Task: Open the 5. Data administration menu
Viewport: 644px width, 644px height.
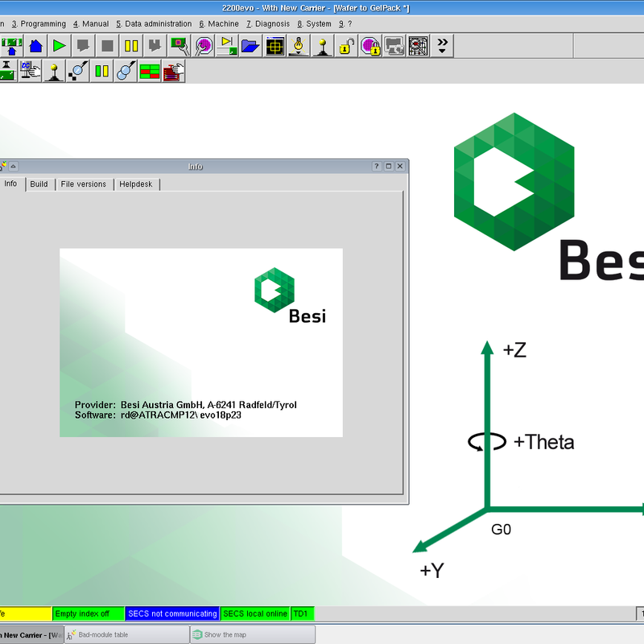Action: [154, 24]
